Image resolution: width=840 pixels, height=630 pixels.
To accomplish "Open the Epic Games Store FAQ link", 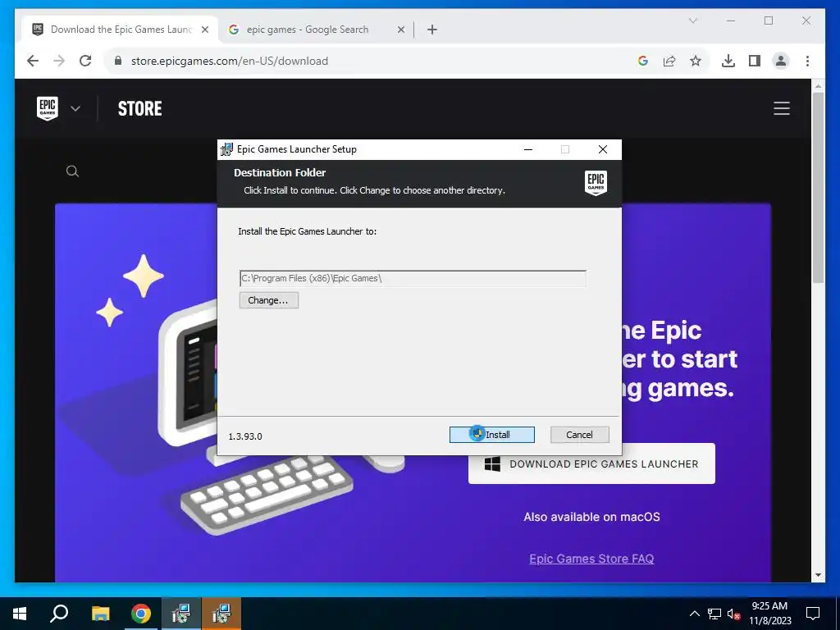I will coord(591,559).
